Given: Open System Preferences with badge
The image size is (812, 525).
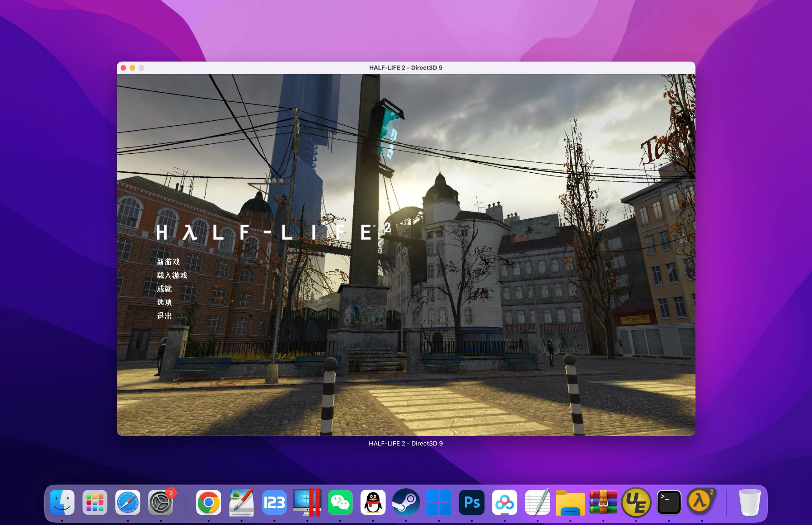Looking at the screenshot, I should 161,502.
